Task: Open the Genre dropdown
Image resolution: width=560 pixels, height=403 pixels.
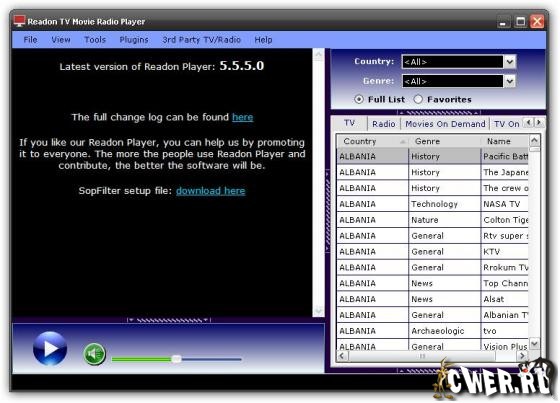Action: click(x=510, y=81)
